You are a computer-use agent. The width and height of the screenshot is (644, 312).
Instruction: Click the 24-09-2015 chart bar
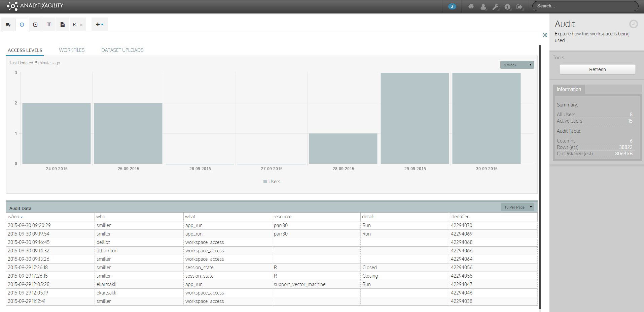pos(57,133)
